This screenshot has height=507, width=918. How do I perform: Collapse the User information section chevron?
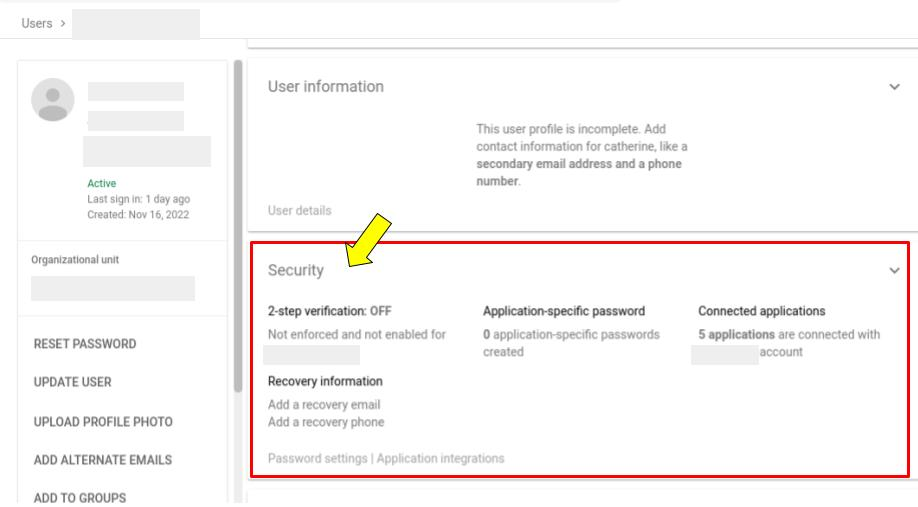[x=894, y=87]
